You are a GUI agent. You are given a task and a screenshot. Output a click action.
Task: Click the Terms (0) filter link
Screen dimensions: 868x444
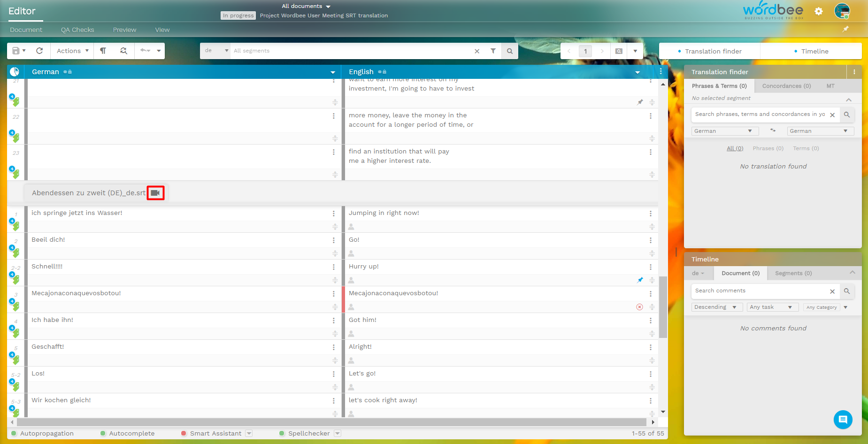pyautogui.click(x=806, y=148)
